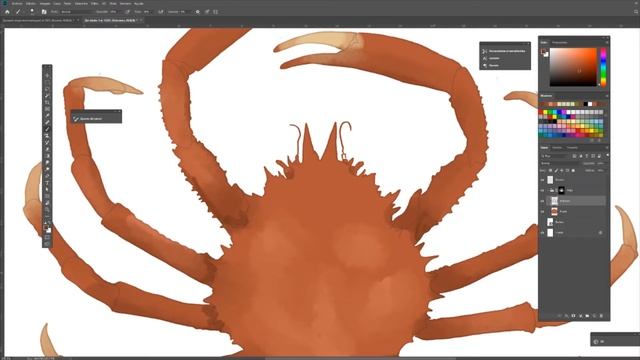This screenshot has height=360, width=640.
Task: Open the Filtro menu
Action: (94, 3)
